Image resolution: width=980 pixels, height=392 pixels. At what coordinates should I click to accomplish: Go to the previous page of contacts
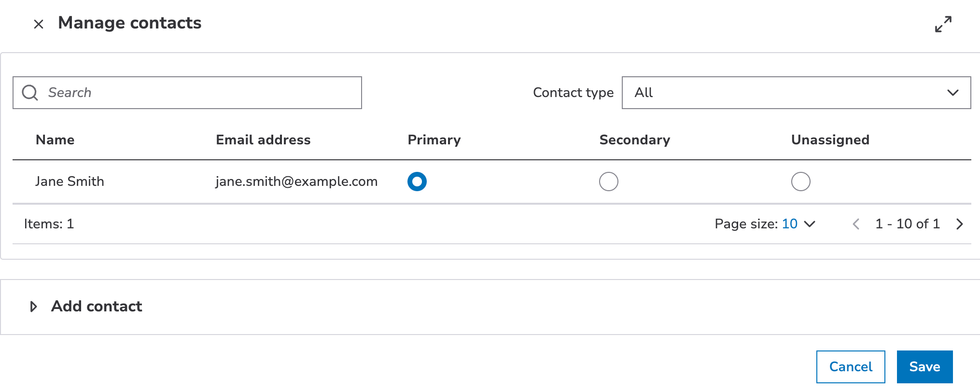[x=856, y=224]
